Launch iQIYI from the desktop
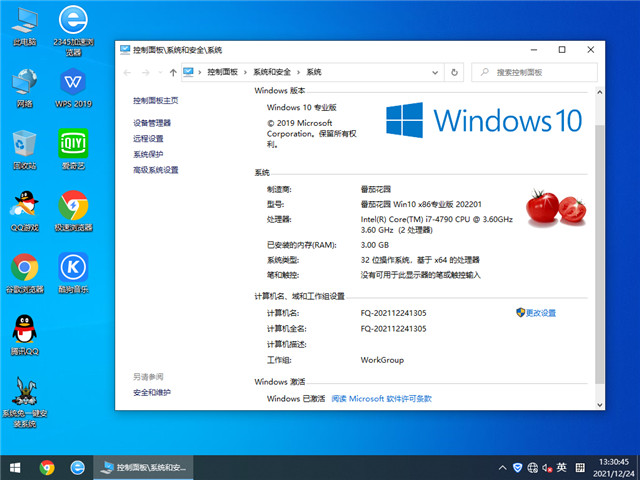This screenshot has width=640, height=480. (72, 143)
